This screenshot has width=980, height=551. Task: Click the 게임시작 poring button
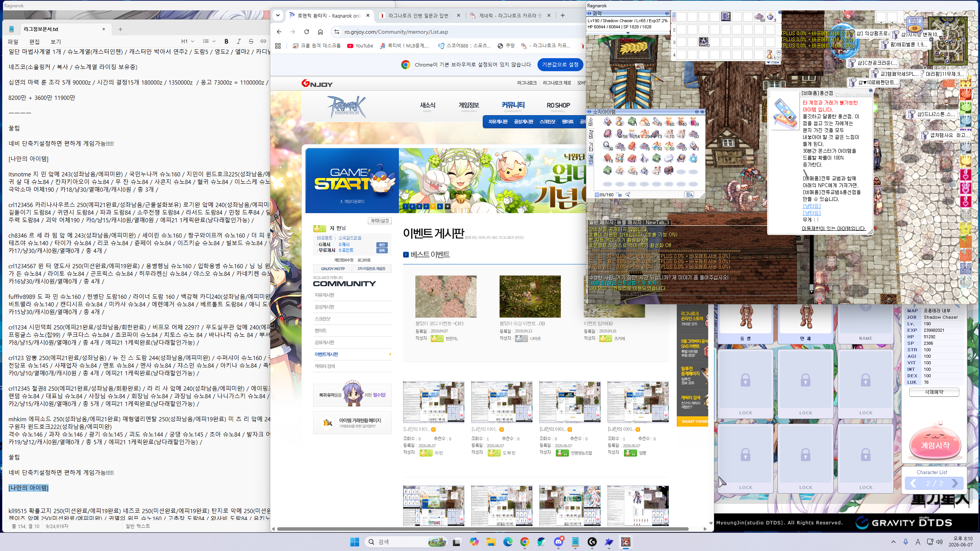935,442
